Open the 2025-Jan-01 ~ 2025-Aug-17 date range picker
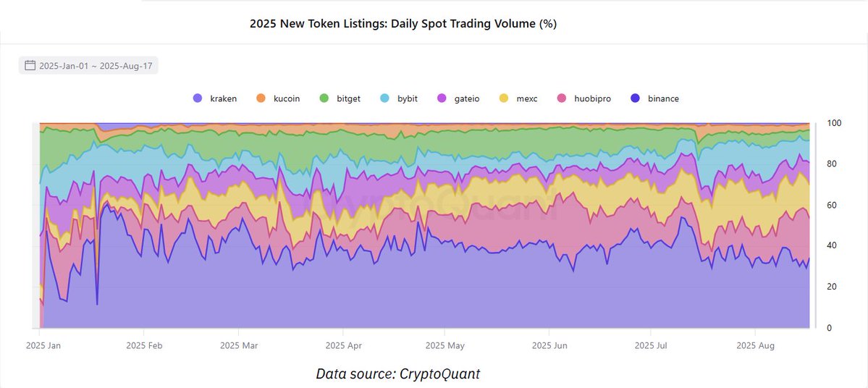 point(88,65)
